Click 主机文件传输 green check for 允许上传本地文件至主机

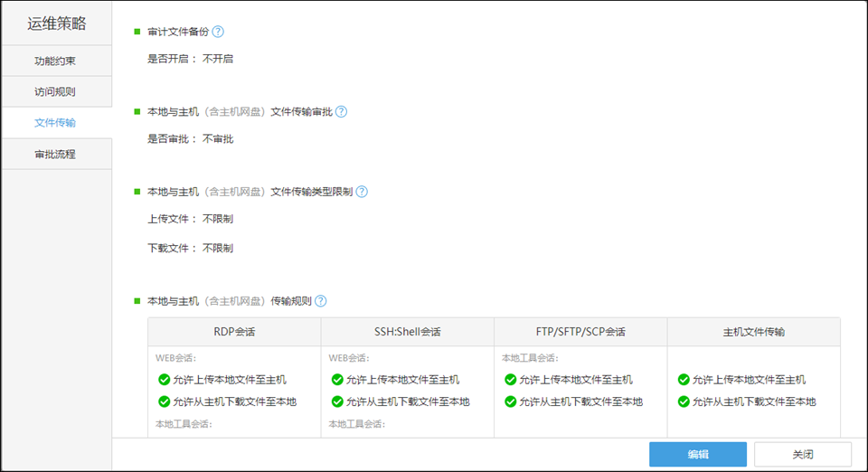[684, 380]
